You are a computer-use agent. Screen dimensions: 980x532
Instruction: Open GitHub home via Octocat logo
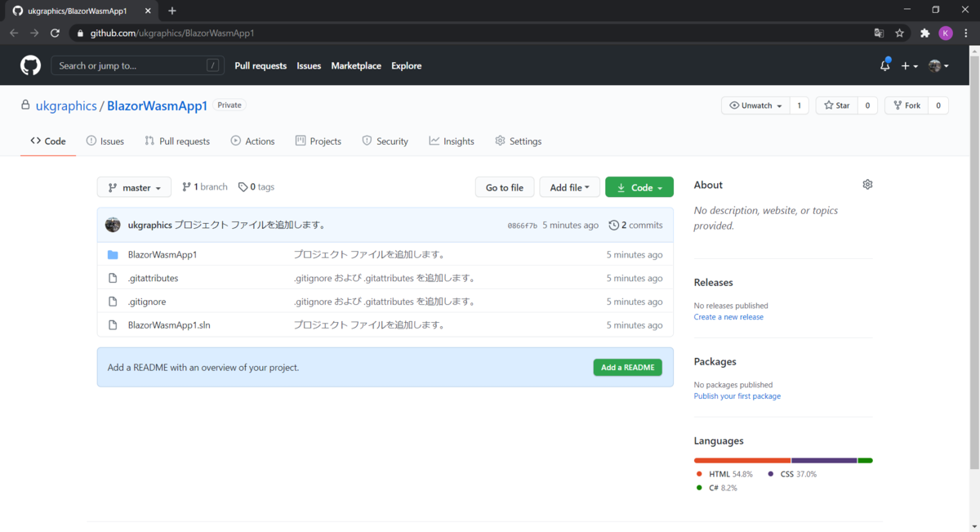click(x=30, y=65)
